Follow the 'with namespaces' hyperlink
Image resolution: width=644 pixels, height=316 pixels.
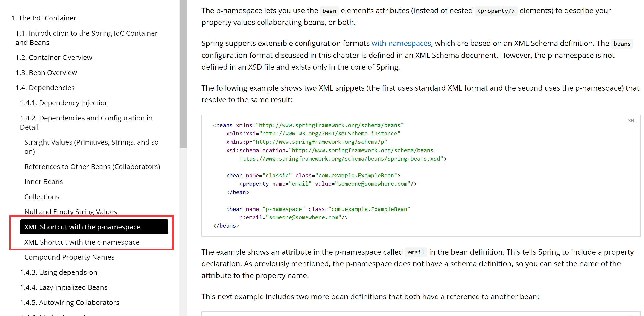point(401,43)
